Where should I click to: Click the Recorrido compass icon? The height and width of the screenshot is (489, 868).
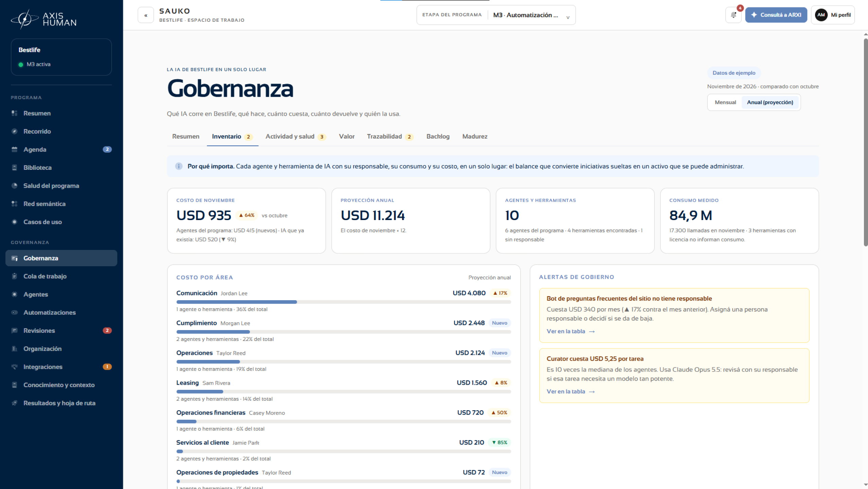tap(14, 131)
